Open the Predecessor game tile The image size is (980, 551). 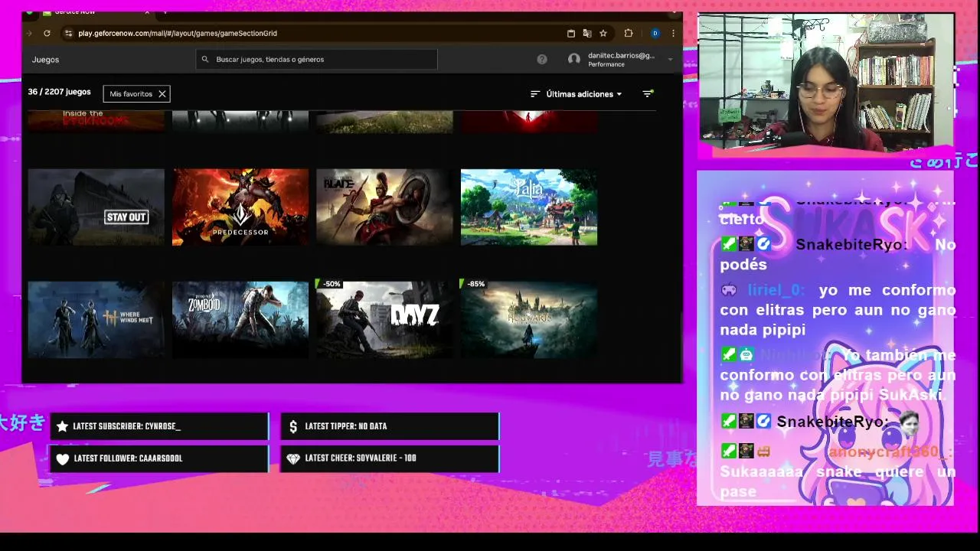point(240,207)
